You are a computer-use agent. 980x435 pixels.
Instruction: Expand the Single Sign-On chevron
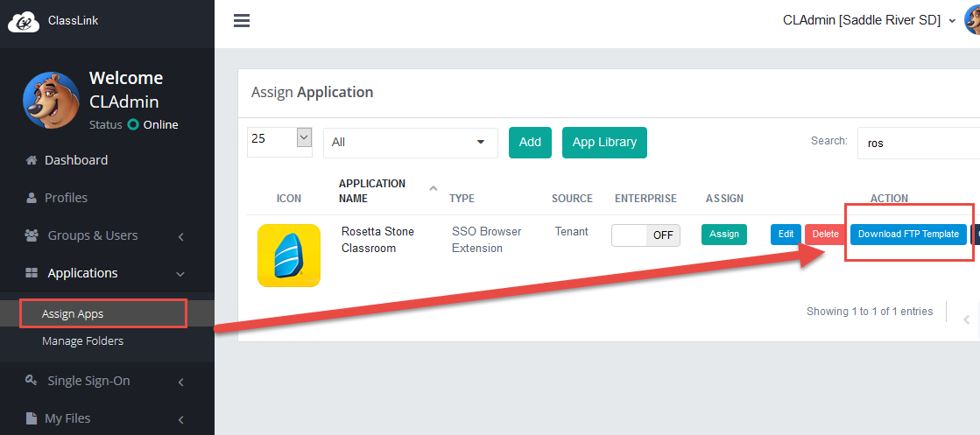pos(180,382)
